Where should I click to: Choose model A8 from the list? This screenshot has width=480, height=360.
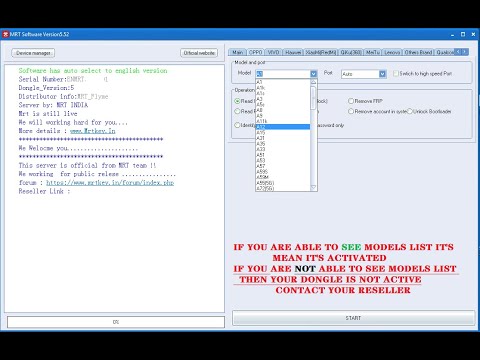283,110
